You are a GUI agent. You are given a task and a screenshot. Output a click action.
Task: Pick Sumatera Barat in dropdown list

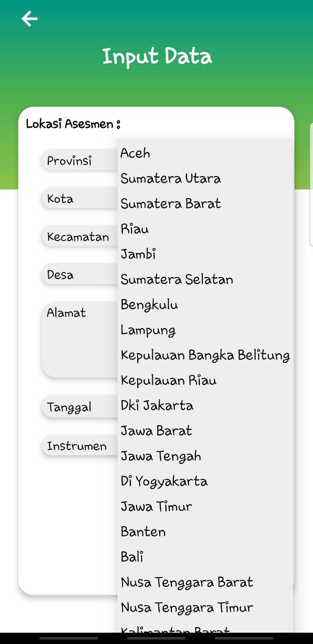pyautogui.click(x=171, y=203)
